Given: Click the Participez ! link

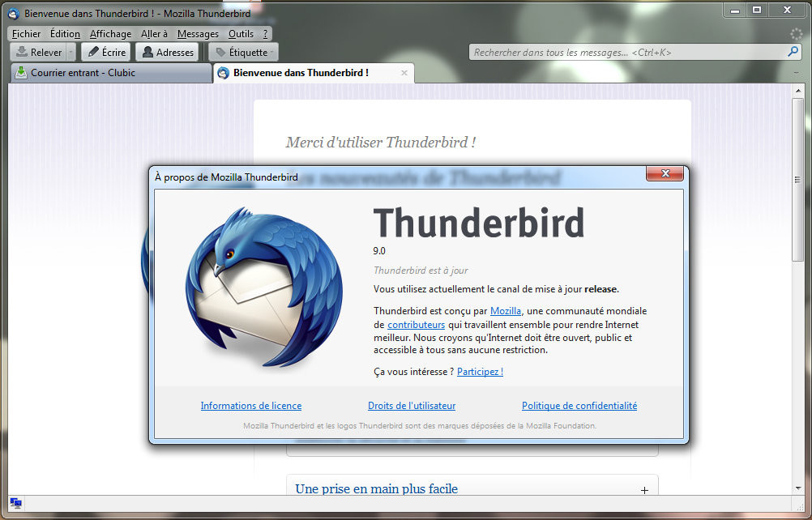Looking at the screenshot, I should pos(480,372).
